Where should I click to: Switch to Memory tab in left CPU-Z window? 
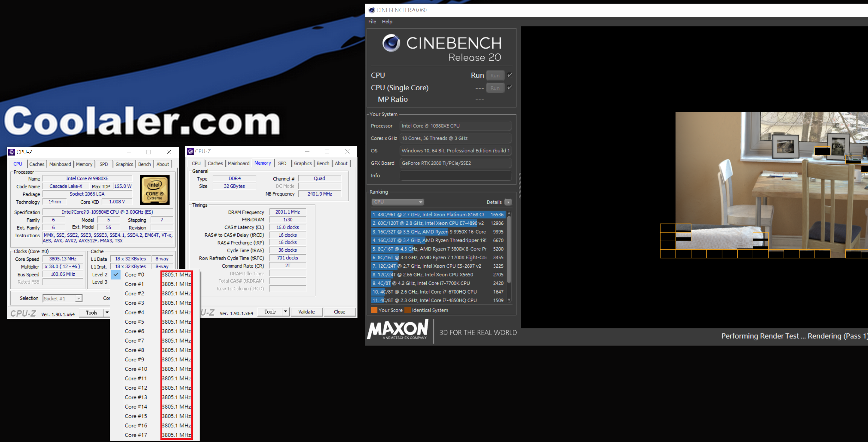coord(84,164)
